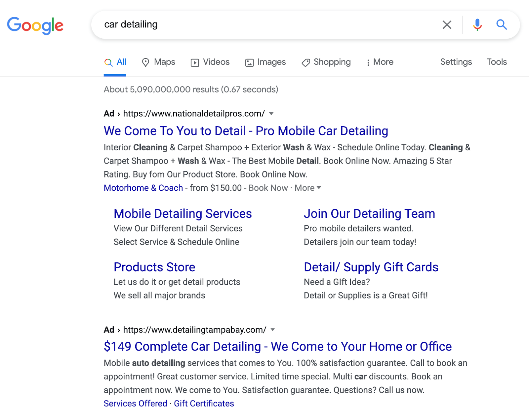Image resolution: width=529 pixels, height=420 pixels.
Task: Click 'Select Service & Schedule Online' text
Action: tap(177, 242)
